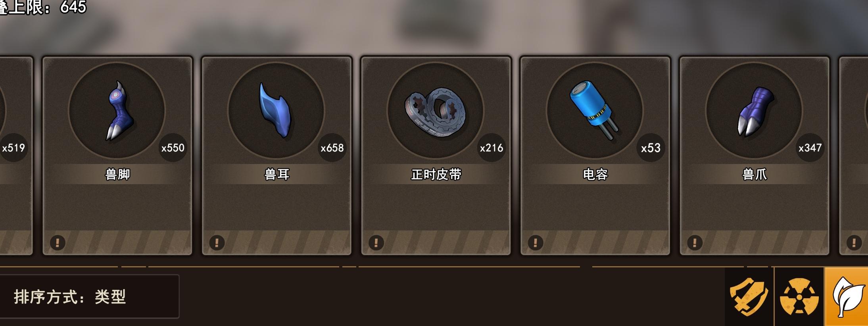Select the partially visible x519 card
This screenshot has height=326, width=868.
click(x=16, y=156)
